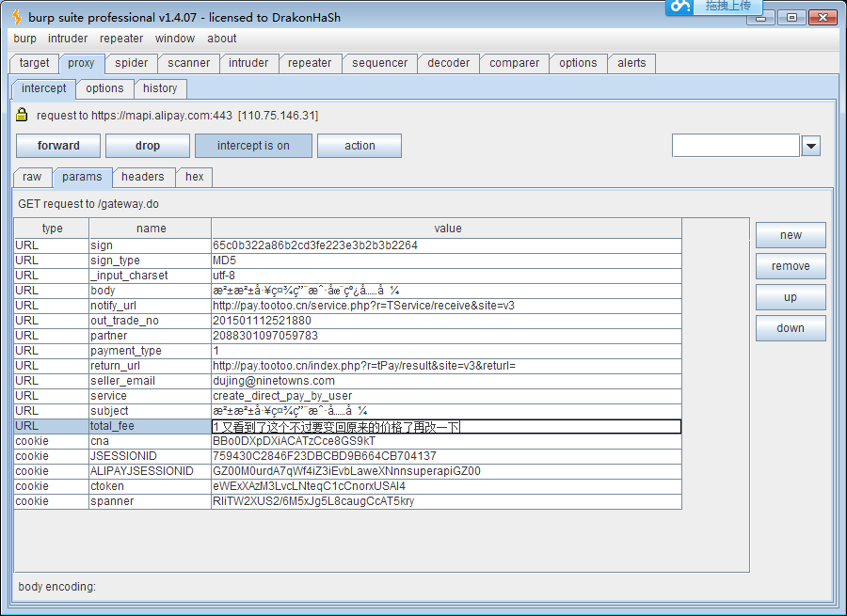847x616 pixels.
Task: Select the out_trade_no value 201501112521880
Action: coord(446,322)
